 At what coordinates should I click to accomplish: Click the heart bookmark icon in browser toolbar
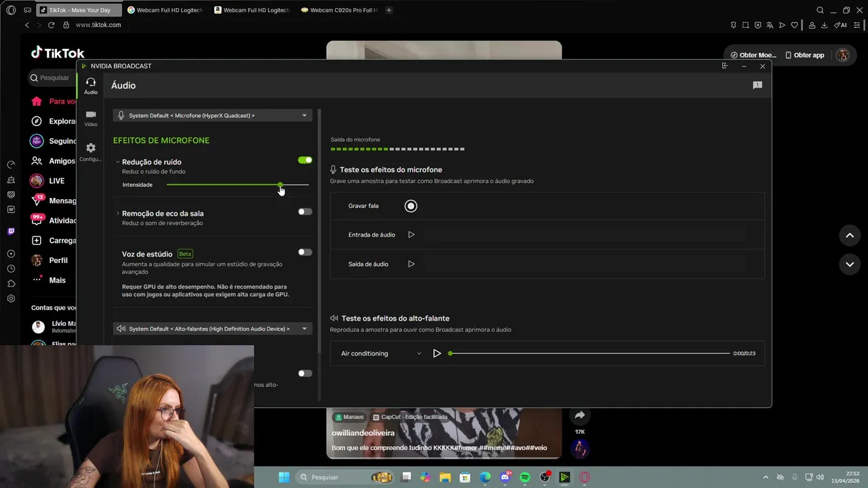click(x=794, y=25)
